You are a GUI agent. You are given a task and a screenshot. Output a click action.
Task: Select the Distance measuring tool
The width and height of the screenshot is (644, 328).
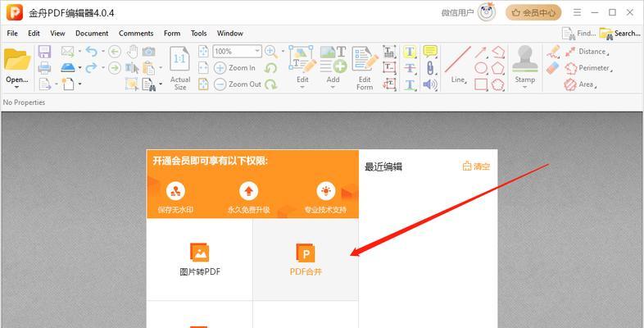click(586, 52)
